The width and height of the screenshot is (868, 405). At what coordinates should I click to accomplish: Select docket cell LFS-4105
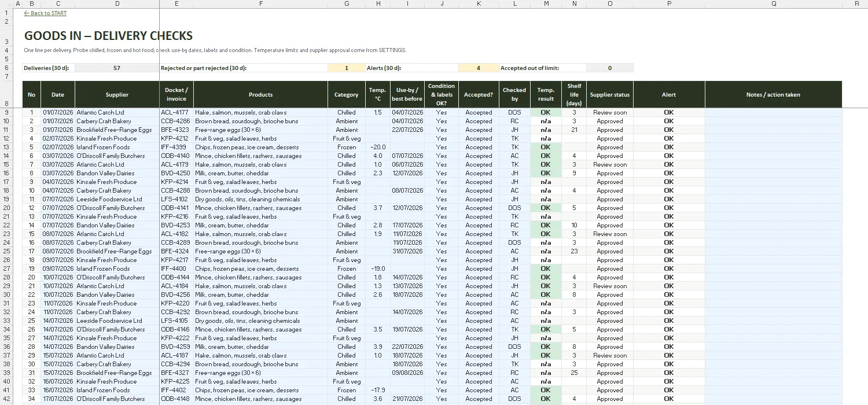(x=176, y=321)
